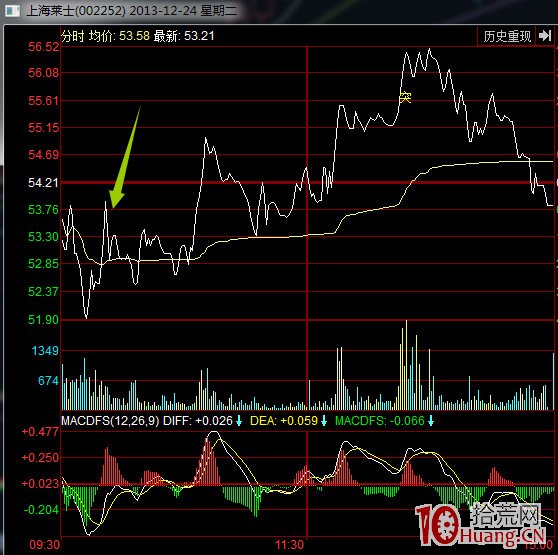Click the 52.85 price axis label

pyautogui.click(x=43, y=264)
